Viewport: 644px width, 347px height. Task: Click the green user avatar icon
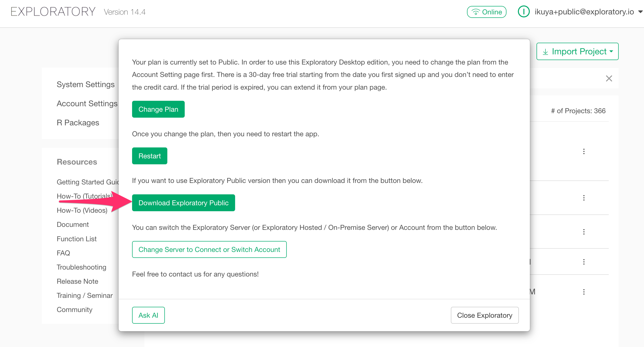point(523,12)
